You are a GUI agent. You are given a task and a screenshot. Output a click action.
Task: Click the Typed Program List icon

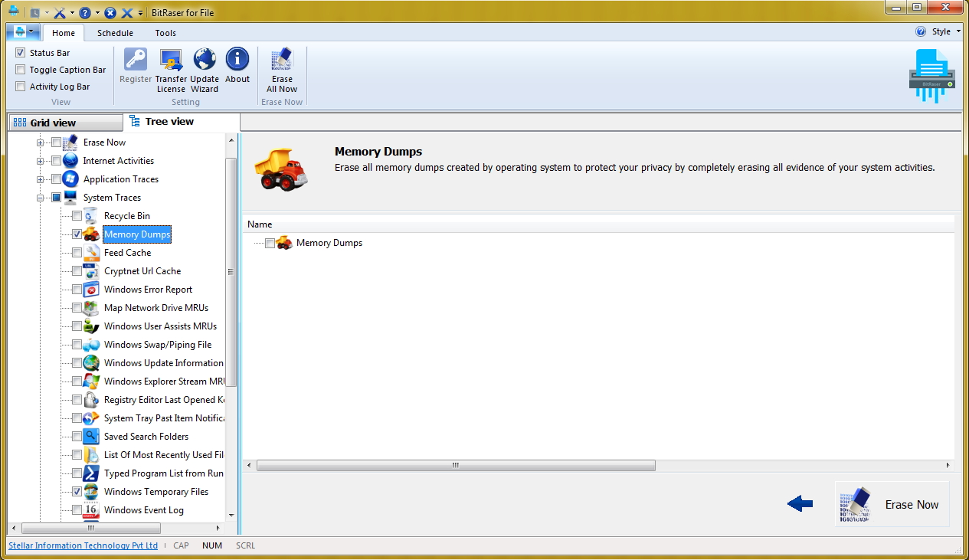(91, 473)
